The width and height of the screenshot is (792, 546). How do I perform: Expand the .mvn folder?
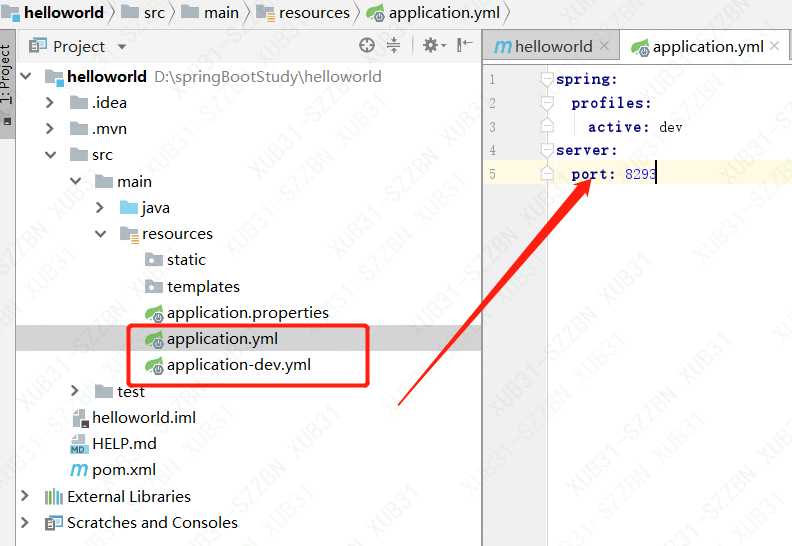point(50,129)
